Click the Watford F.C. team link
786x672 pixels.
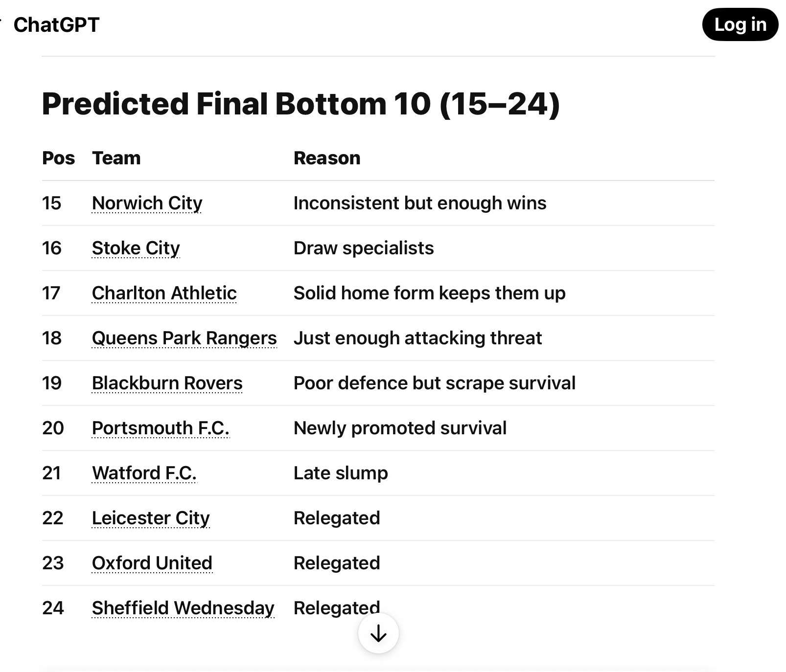[144, 473]
